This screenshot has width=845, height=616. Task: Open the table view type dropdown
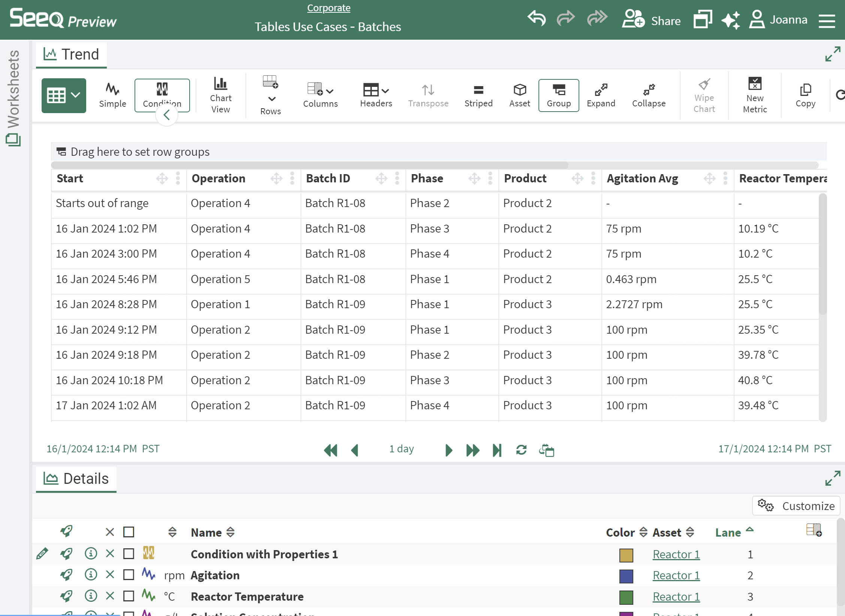point(64,95)
